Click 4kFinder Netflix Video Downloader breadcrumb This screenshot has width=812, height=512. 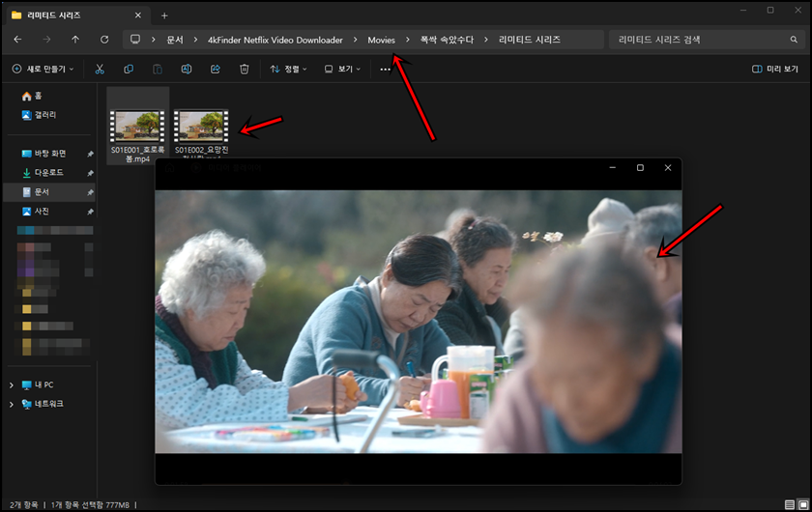[275, 40]
